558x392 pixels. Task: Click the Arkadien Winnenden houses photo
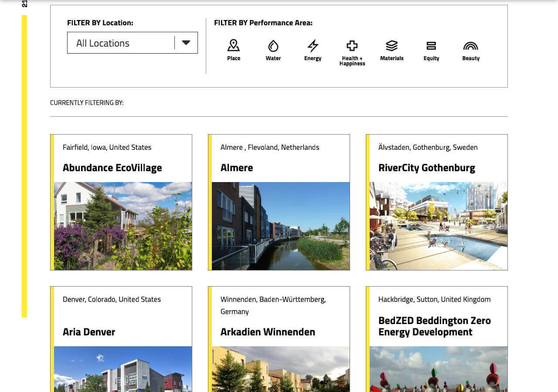pyautogui.click(x=281, y=369)
